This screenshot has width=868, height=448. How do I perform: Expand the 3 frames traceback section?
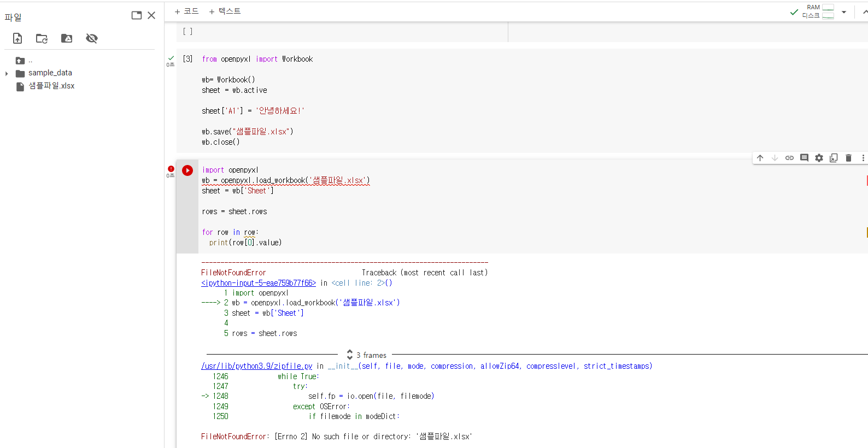click(x=366, y=355)
